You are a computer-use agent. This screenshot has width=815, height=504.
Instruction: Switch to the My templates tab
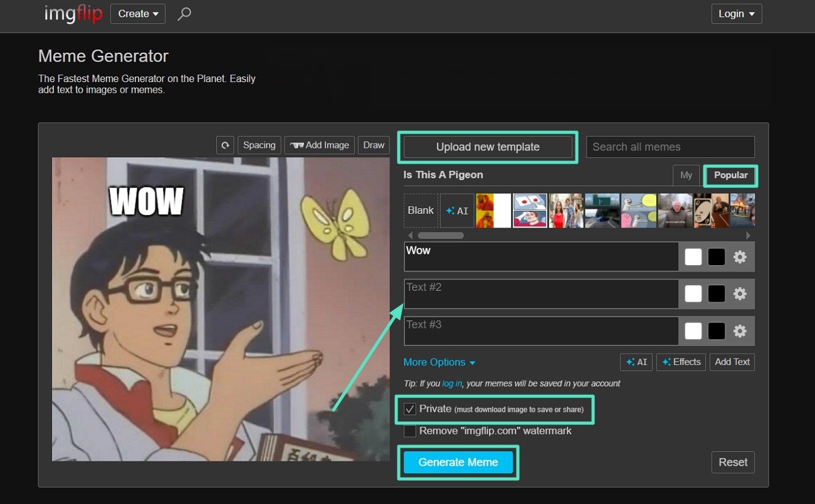686,176
